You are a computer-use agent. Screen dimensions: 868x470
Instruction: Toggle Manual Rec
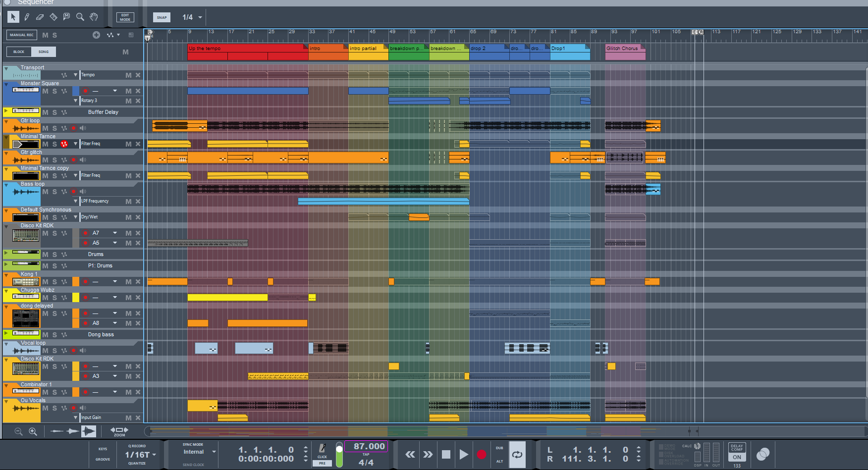click(x=22, y=35)
